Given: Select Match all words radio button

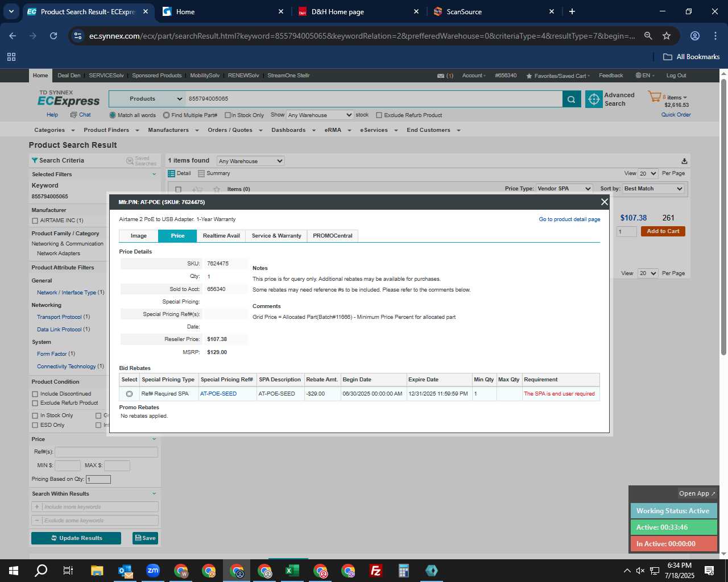Looking at the screenshot, I should [x=113, y=115].
